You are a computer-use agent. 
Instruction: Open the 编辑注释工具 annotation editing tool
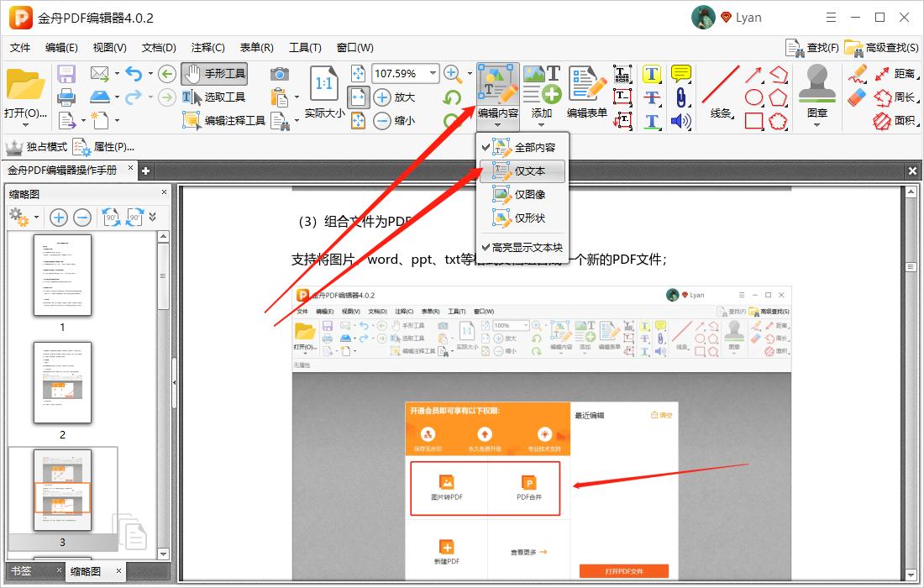pyautogui.click(x=225, y=120)
